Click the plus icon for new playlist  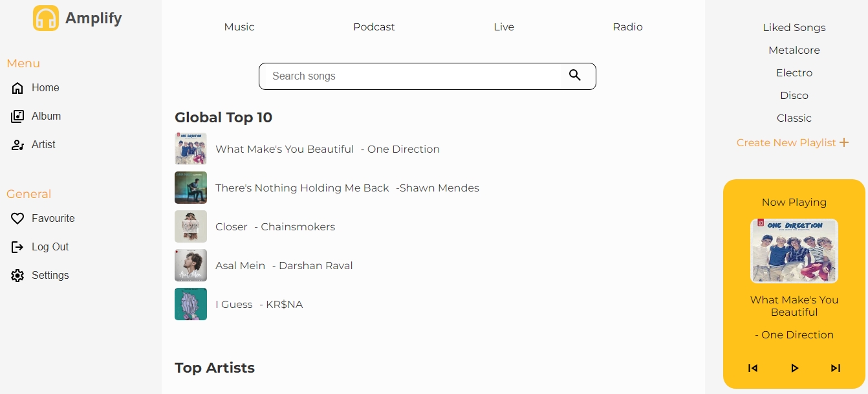(844, 142)
